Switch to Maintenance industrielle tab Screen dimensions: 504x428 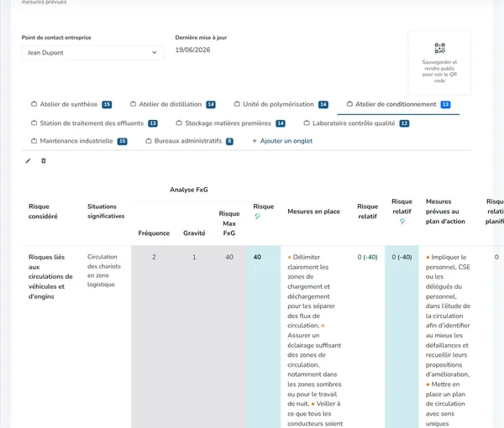(x=79, y=141)
